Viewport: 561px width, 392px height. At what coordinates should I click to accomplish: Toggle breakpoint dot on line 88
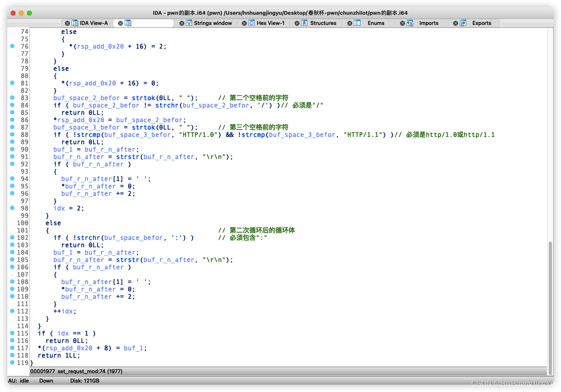pos(12,134)
